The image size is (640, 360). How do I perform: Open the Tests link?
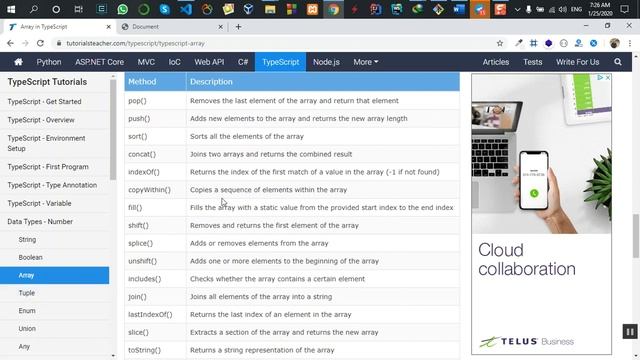pos(533,62)
